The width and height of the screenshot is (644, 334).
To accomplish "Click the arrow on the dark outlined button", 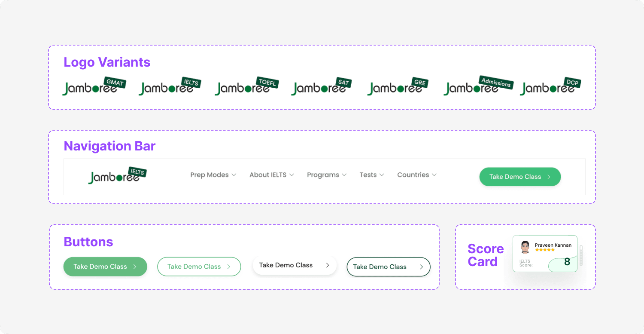I will click(422, 267).
